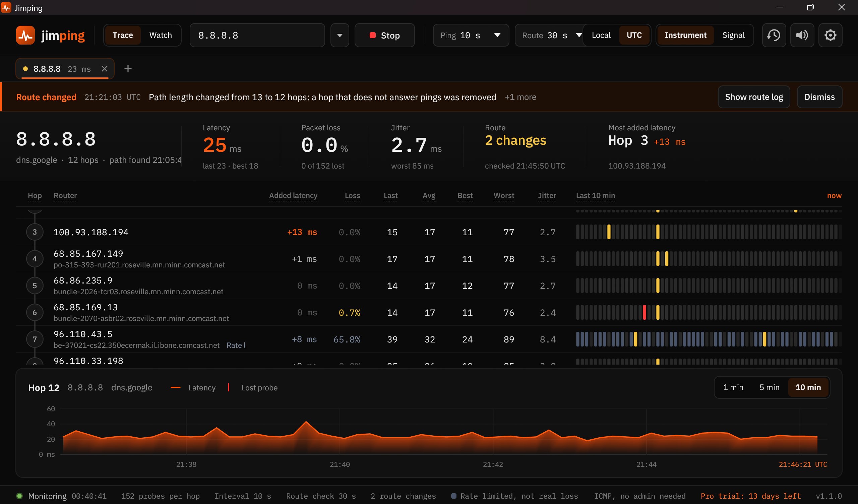Click '2 route changes' in status bar
Viewport: 858px width, 504px height.
tap(403, 496)
